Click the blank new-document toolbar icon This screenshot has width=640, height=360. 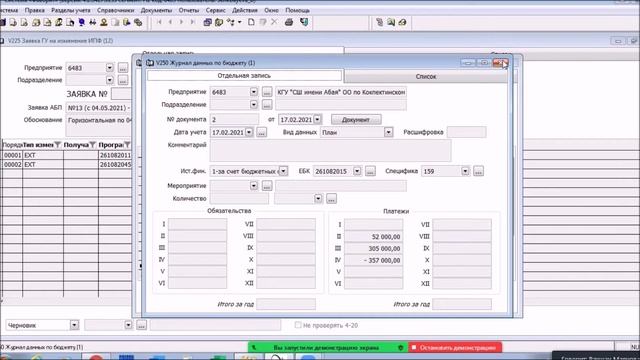click(x=251, y=22)
